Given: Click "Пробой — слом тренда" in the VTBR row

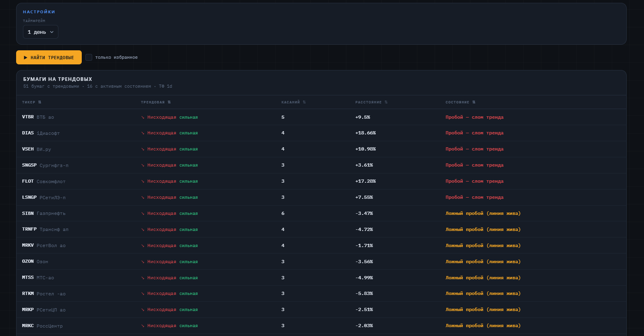Looking at the screenshot, I should (474, 117).
